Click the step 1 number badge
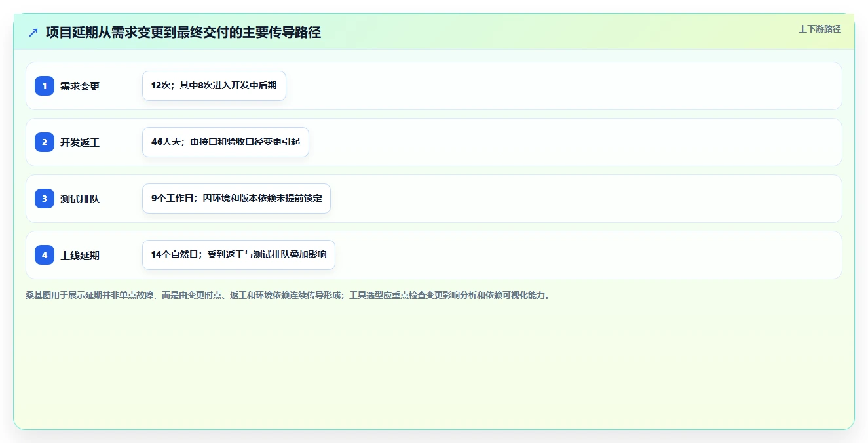 pos(45,86)
